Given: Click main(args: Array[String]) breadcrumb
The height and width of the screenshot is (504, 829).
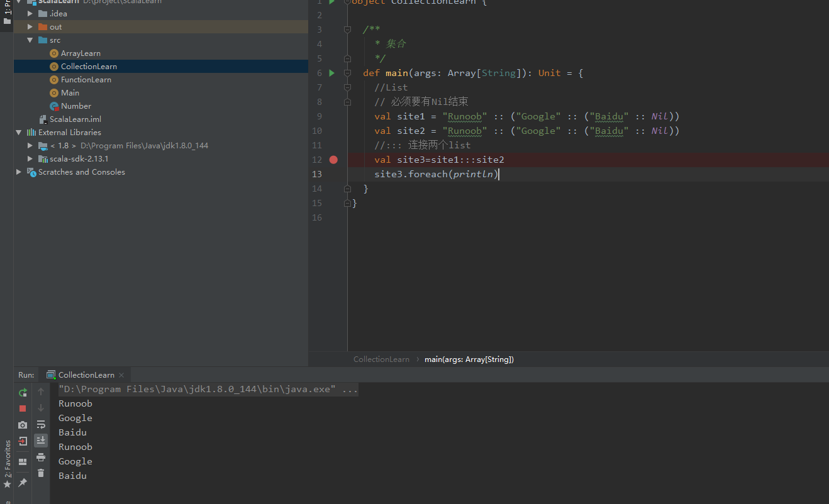Looking at the screenshot, I should pos(469,359).
